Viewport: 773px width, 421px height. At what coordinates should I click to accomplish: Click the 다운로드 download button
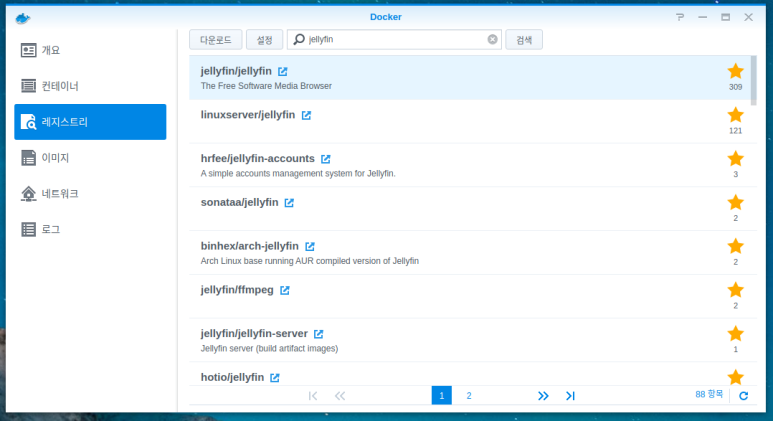216,40
